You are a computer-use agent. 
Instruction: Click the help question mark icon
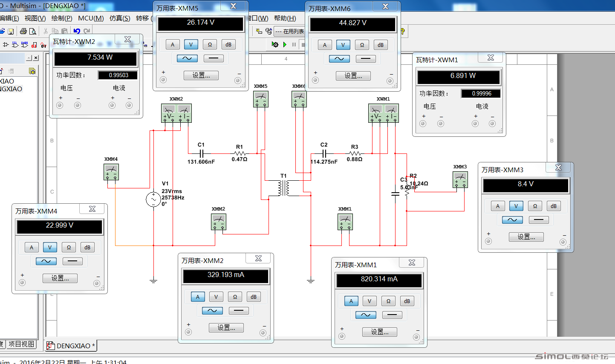point(402,31)
